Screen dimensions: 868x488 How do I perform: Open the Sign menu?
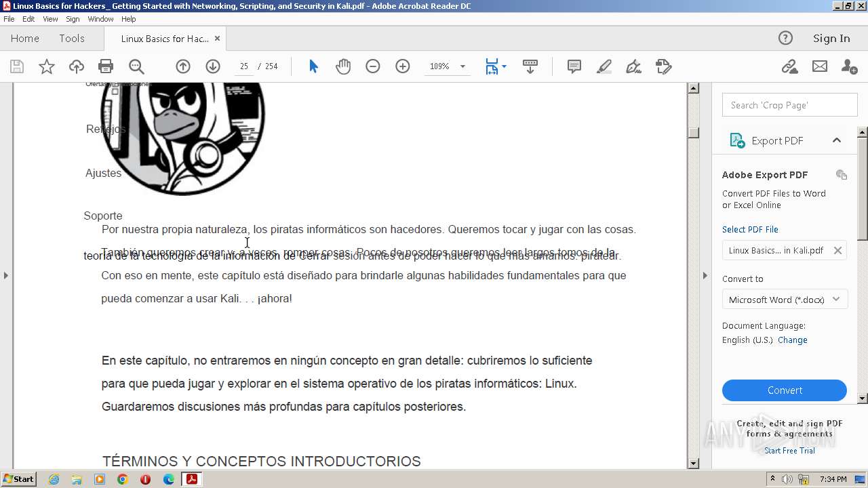pyautogui.click(x=73, y=19)
